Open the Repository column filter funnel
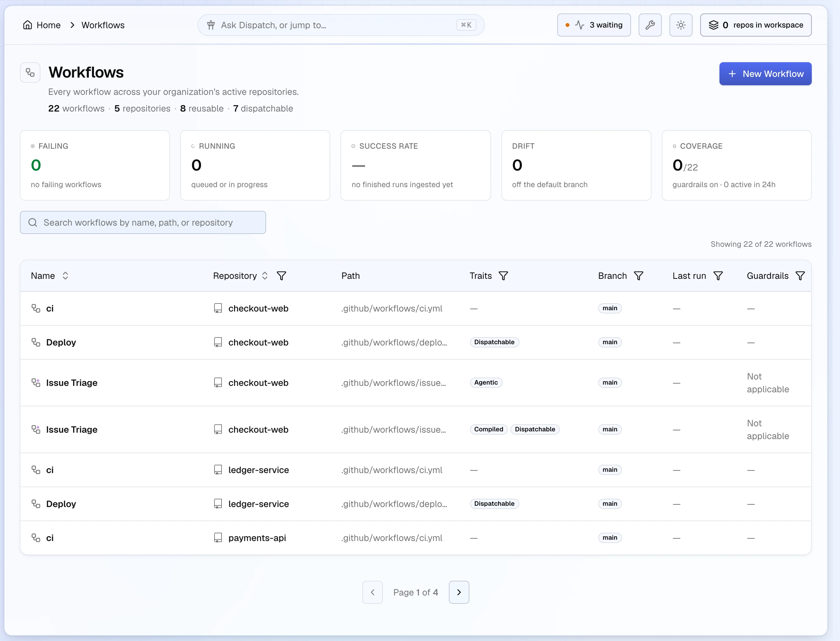840x641 pixels. click(x=281, y=276)
